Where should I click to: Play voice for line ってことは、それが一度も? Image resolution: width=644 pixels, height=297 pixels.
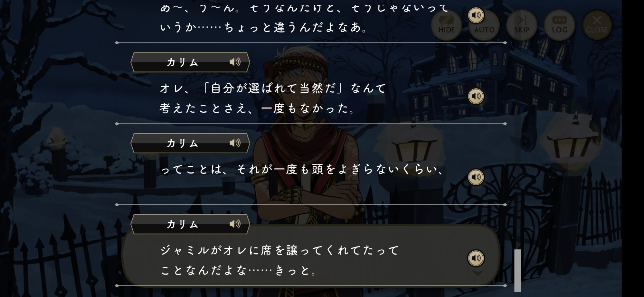click(476, 177)
